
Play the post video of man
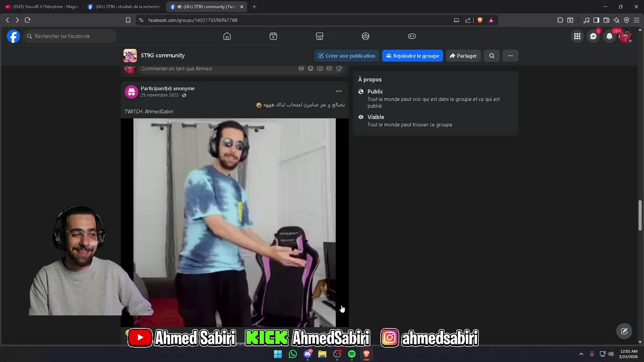coord(234,223)
